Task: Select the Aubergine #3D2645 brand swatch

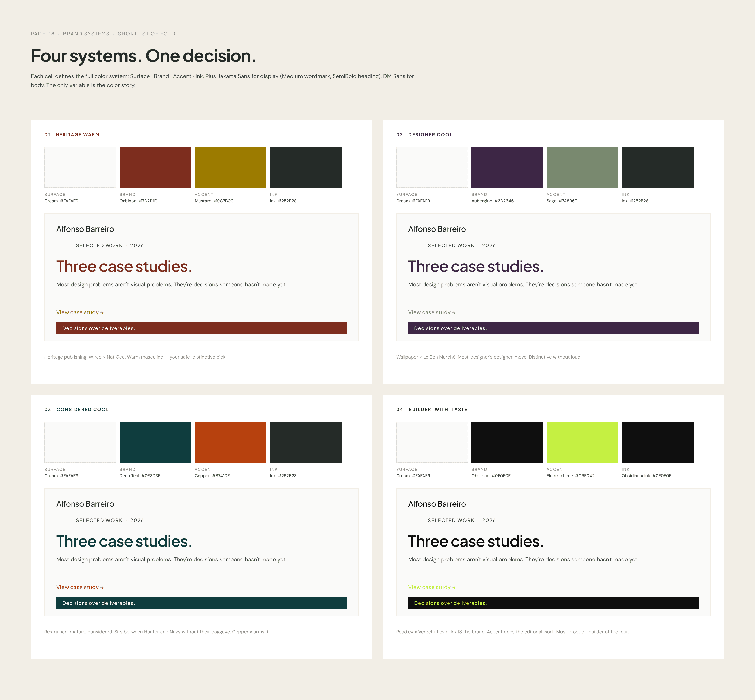Action: coord(507,167)
